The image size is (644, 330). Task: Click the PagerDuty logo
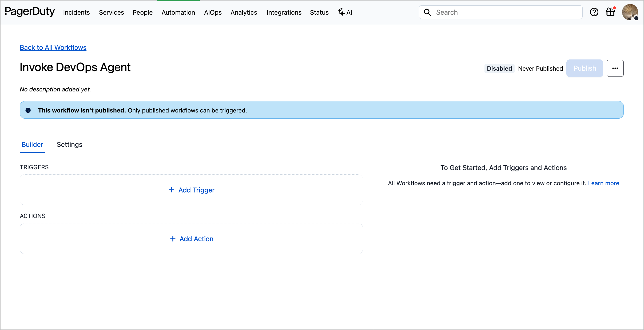tap(30, 12)
